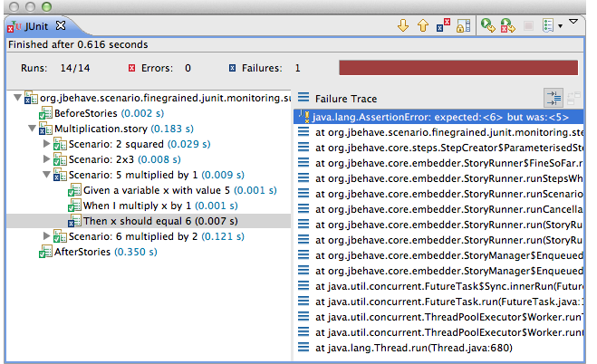The height and width of the screenshot is (364, 597).
Task: Toggle Show Failures Only filter icon
Action: 443,26
